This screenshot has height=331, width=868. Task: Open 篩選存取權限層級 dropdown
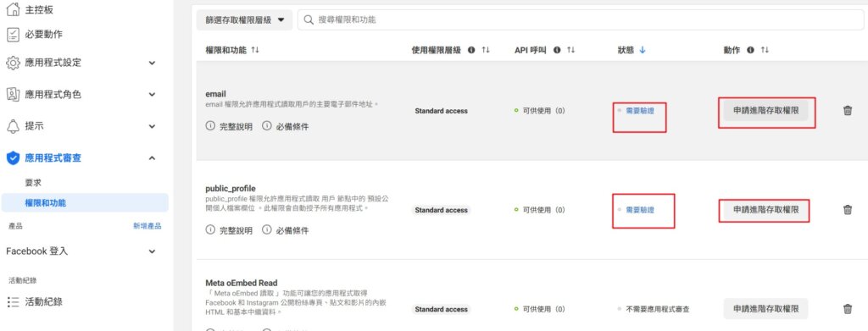click(x=244, y=19)
